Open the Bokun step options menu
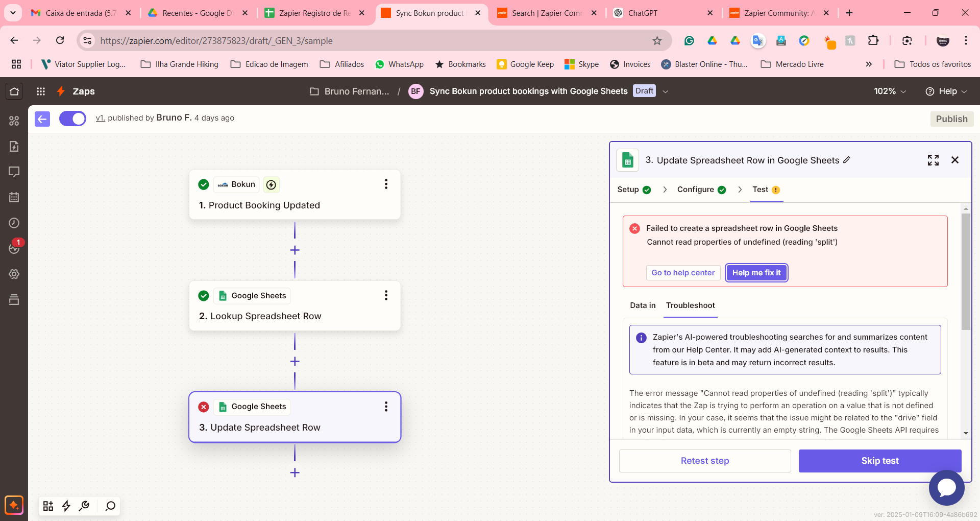Screen dimensions: 980x521 point(386,184)
